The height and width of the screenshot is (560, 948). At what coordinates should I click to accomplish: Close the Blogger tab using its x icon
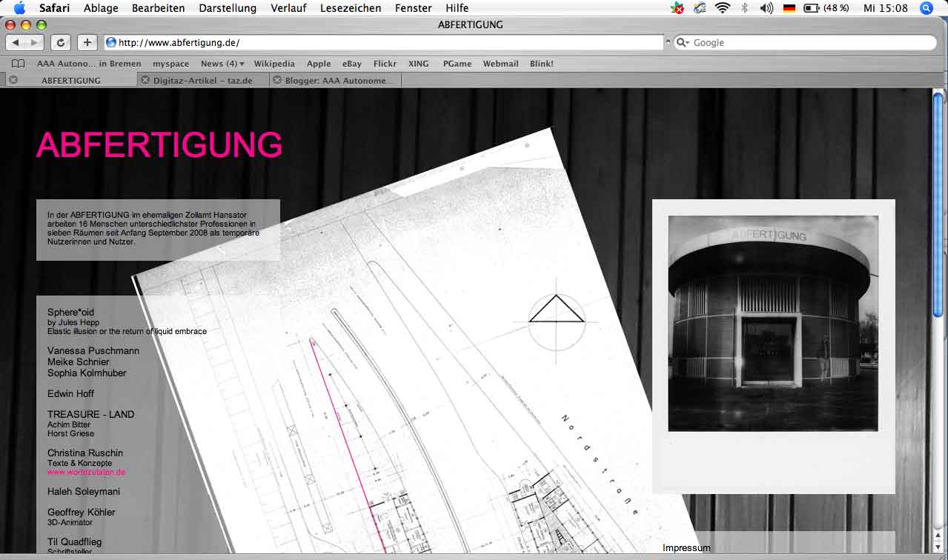click(277, 80)
